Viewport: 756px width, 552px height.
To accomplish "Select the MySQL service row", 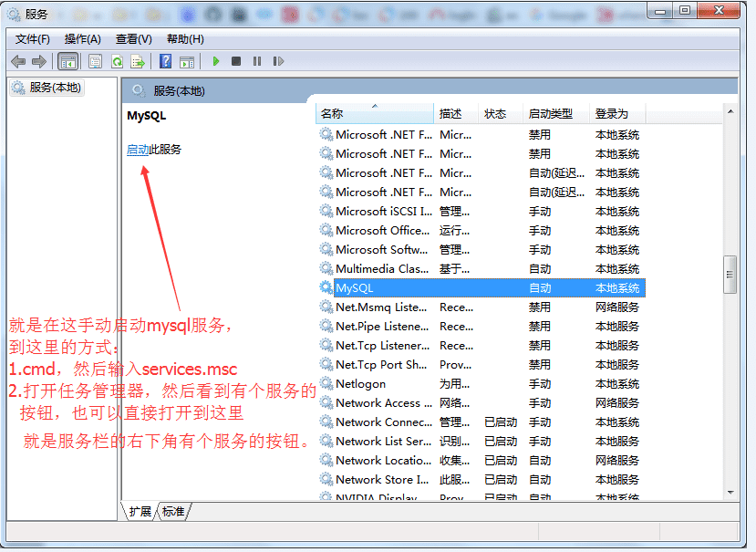I will click(482, 287).
